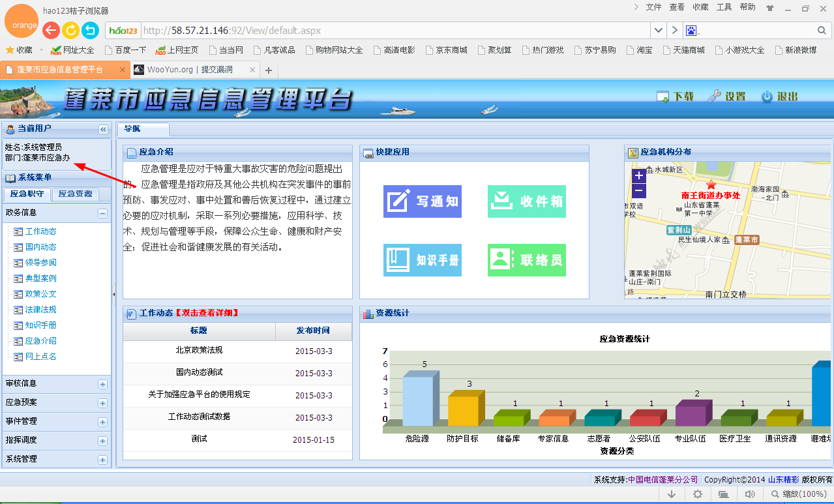Viewport: 834px width, 504px height.
Task: Open the 收件箱 inbox tile
Action: click(x=527, y=201)
